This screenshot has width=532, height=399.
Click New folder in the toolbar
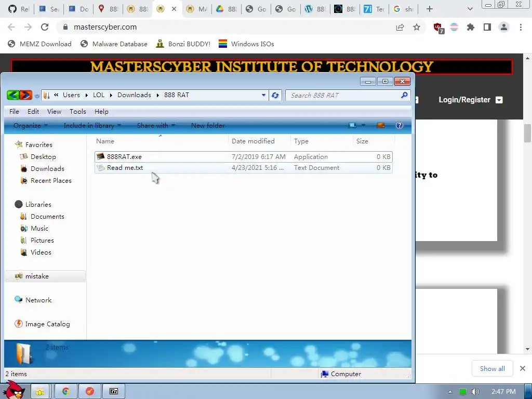click(x=208, y=126)
